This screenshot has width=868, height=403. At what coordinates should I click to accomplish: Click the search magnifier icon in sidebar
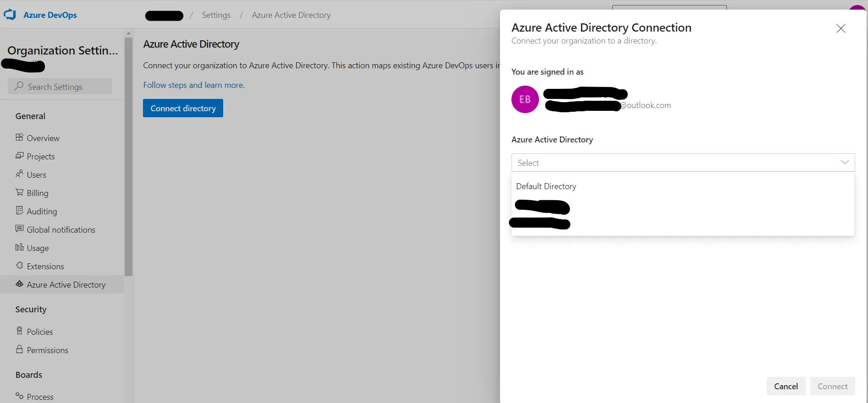tap(19, 86)
